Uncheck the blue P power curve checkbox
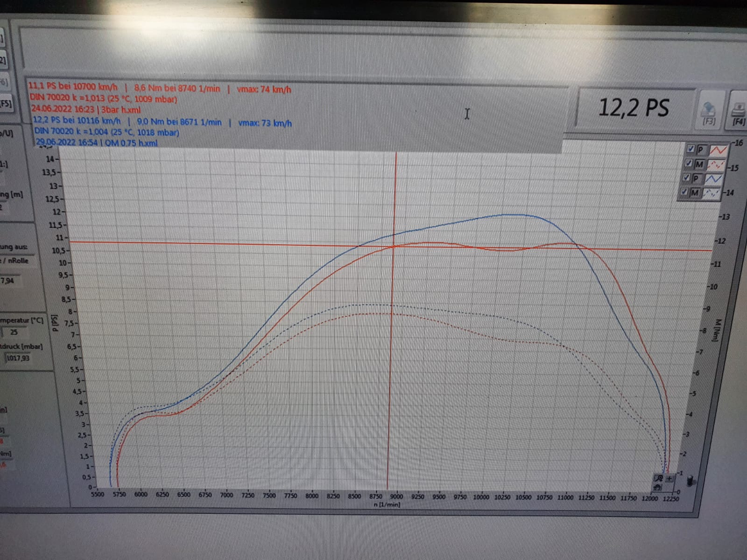Viewport: 747px width, 560px height. (687, 177)
